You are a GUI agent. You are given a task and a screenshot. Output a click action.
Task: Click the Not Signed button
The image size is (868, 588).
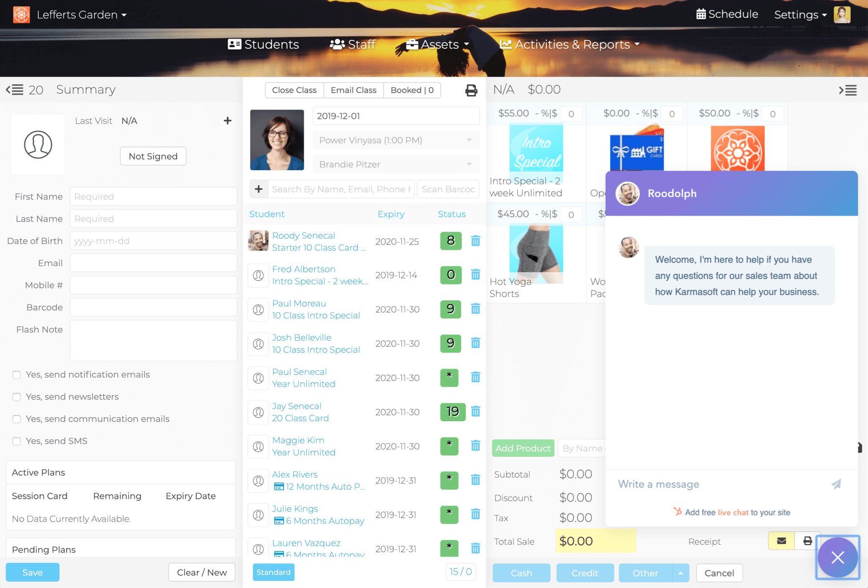153,156
